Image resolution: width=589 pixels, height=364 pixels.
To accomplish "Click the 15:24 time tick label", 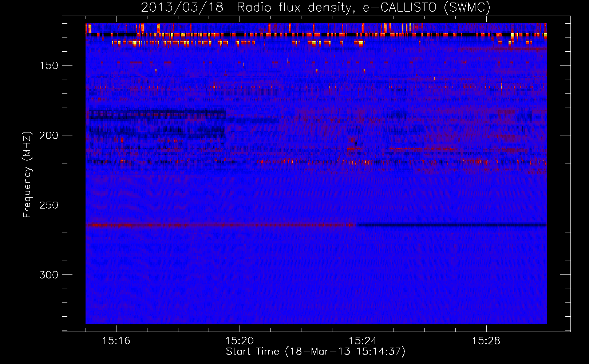I will point(363,341).
